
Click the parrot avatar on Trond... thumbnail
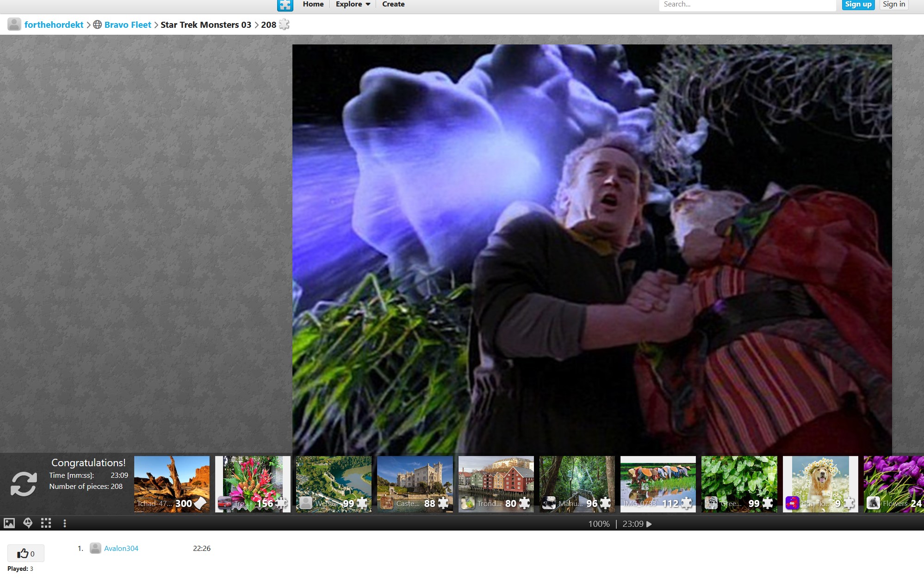468,503
